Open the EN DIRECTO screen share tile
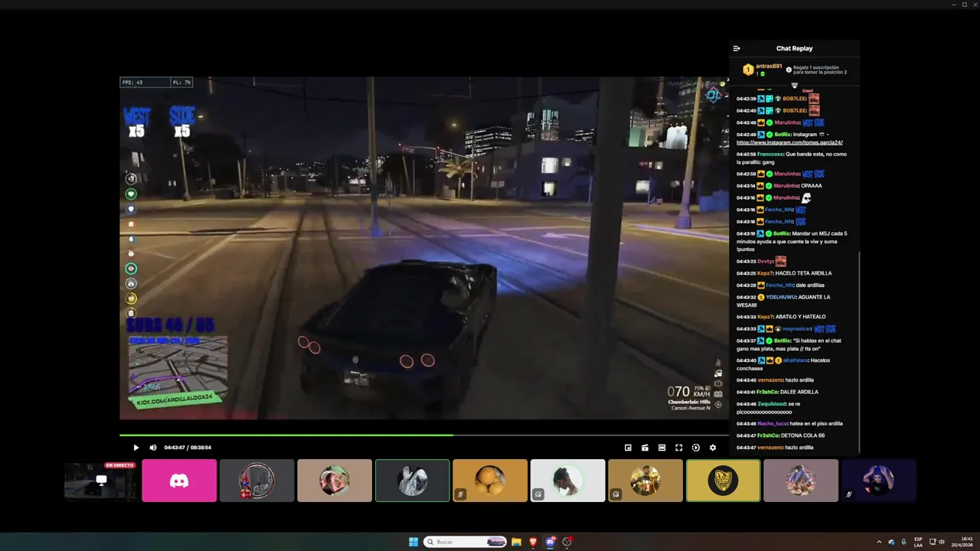This screenshot has height=551, width=980. 100,481
